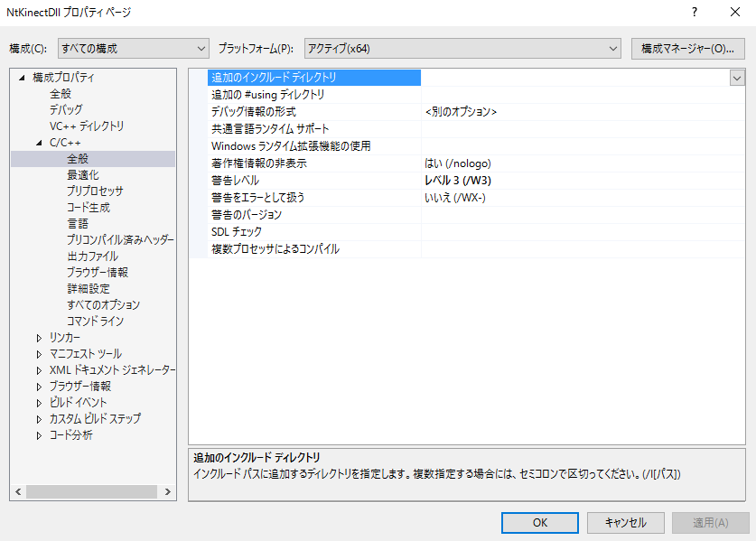Image resolution: width=756 pixels, height=541 pixels.
Task: Click the help question mark icon
Action: [x=695, y=13]
